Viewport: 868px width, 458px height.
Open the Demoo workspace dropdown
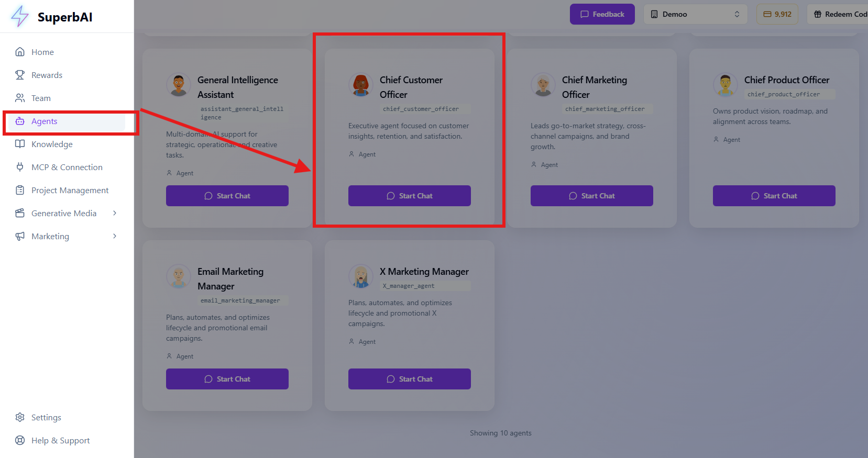tap(695, 14)
